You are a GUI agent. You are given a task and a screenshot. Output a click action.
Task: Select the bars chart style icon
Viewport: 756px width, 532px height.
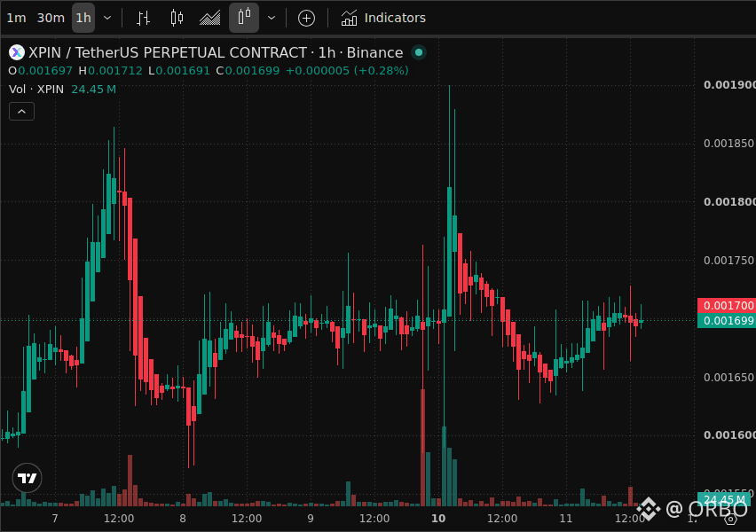tap(143, 18)
